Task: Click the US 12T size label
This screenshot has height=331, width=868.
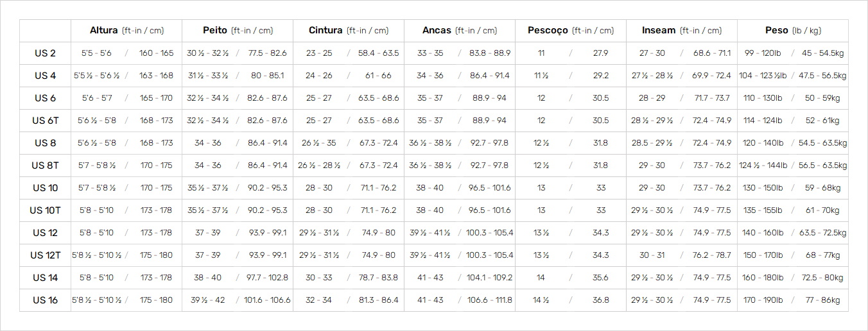Action: [x=45, y=255]
